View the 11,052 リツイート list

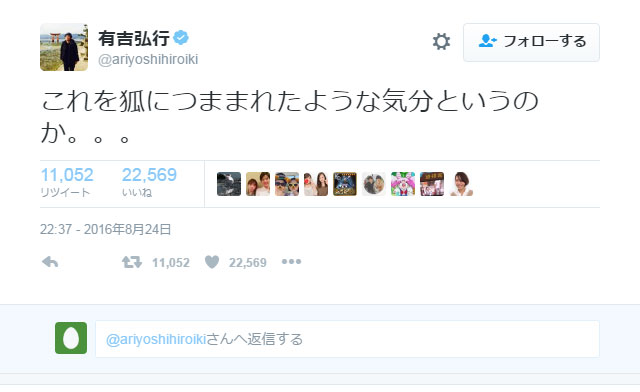[67, 182]
